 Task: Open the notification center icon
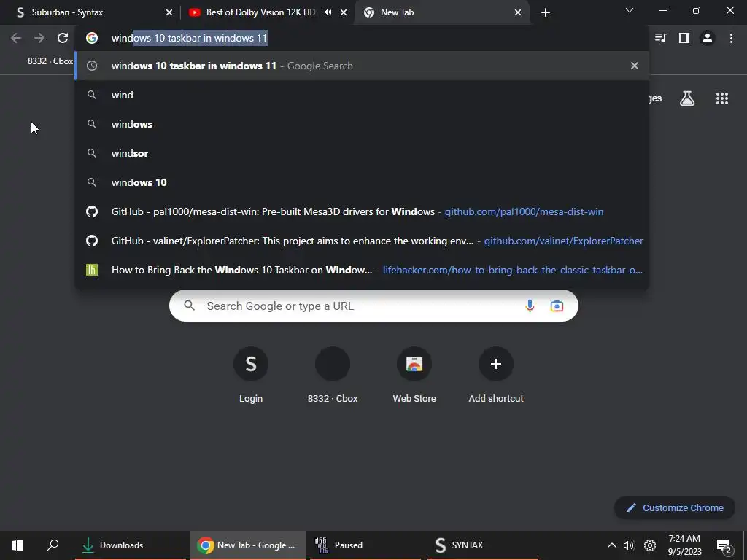tap(724, 546)
